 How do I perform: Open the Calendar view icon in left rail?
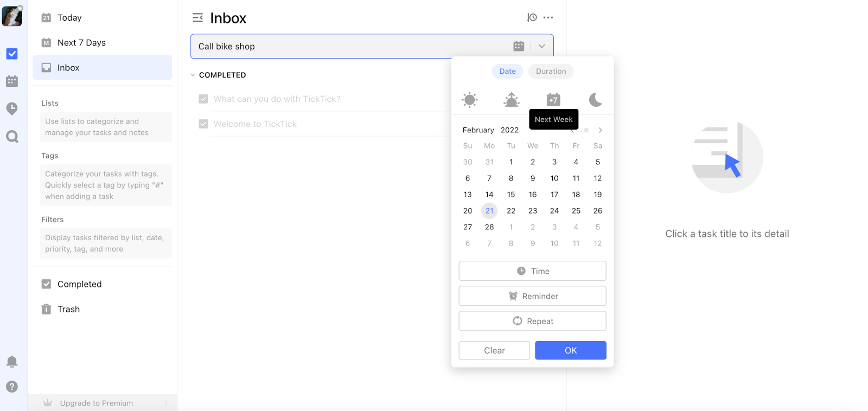tap(12, 81)
